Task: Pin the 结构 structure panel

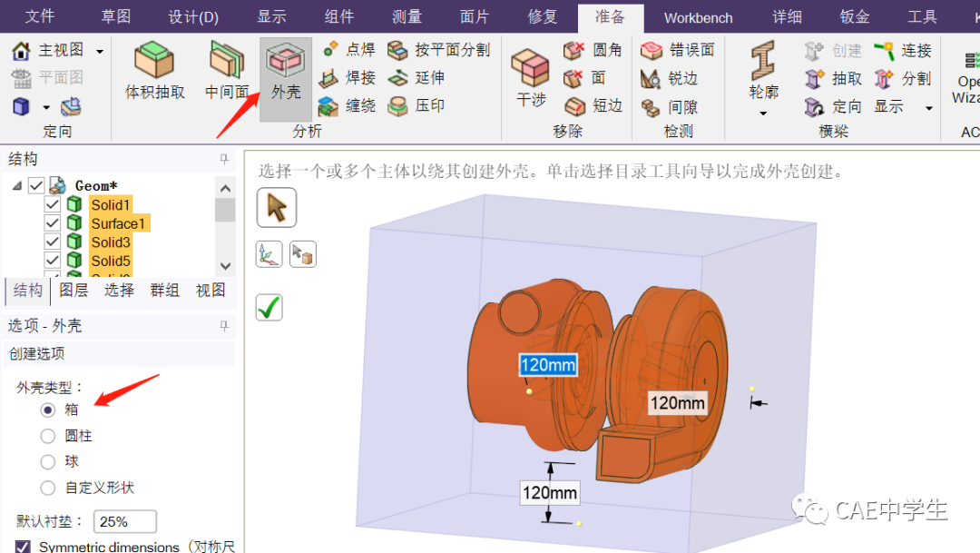Action: pos(224,159)
